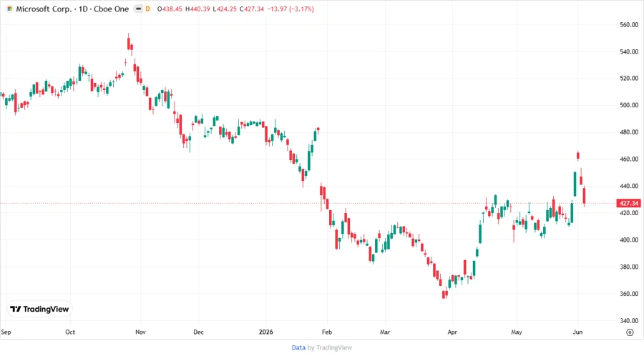Viewport: 644px width, 356px height.
Task: Click the Dec label on time axis
Action: [198, 332]
